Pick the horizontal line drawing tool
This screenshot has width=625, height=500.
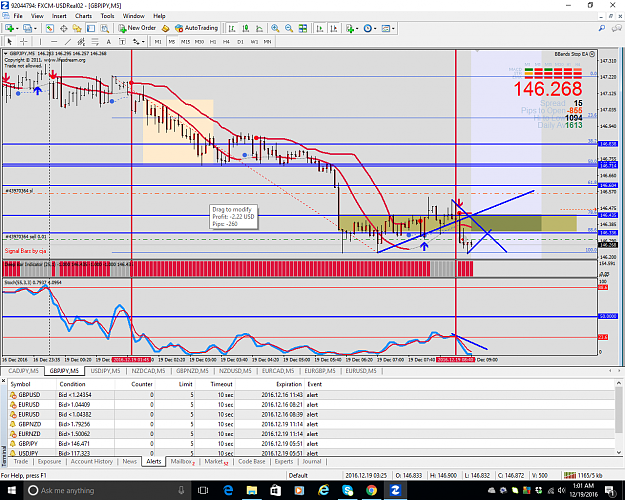tap(54, 41)
